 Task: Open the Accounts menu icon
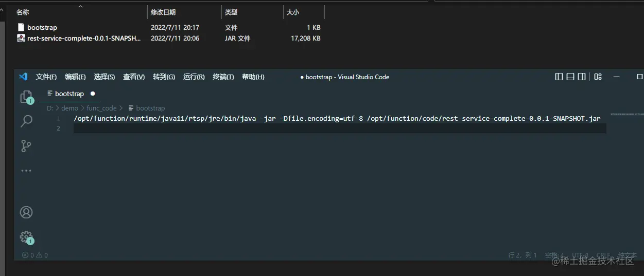coord(26,212)
